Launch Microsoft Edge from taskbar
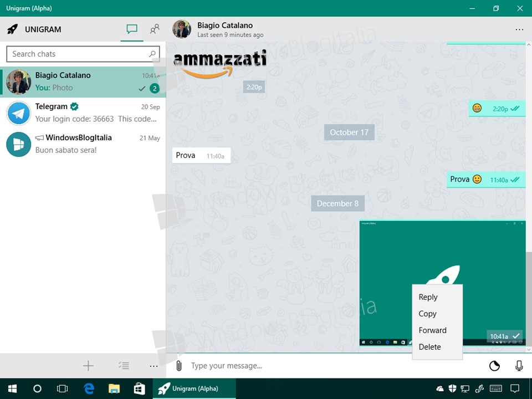Image resolution: width=532 pixels, height=399 pixels. point(89,389)
